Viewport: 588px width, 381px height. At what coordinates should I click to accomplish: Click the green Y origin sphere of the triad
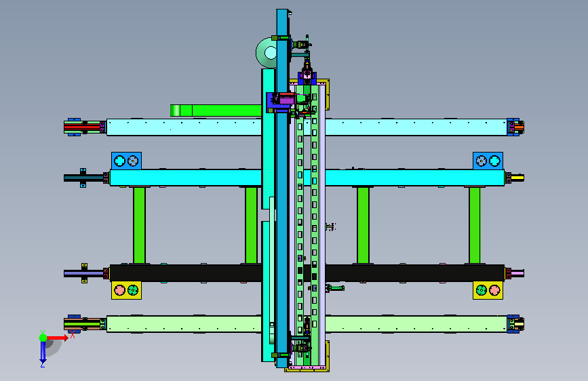click(43, 338)
